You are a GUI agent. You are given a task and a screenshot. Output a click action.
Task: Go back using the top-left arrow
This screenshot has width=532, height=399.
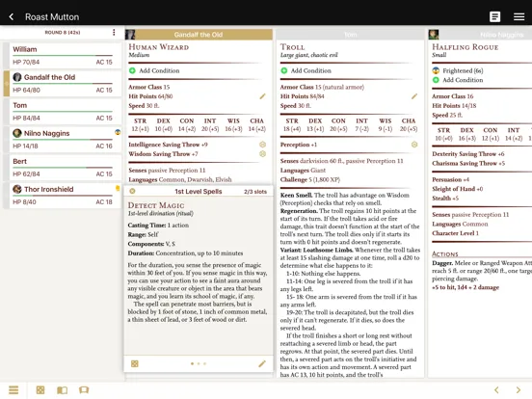(12, 16)
